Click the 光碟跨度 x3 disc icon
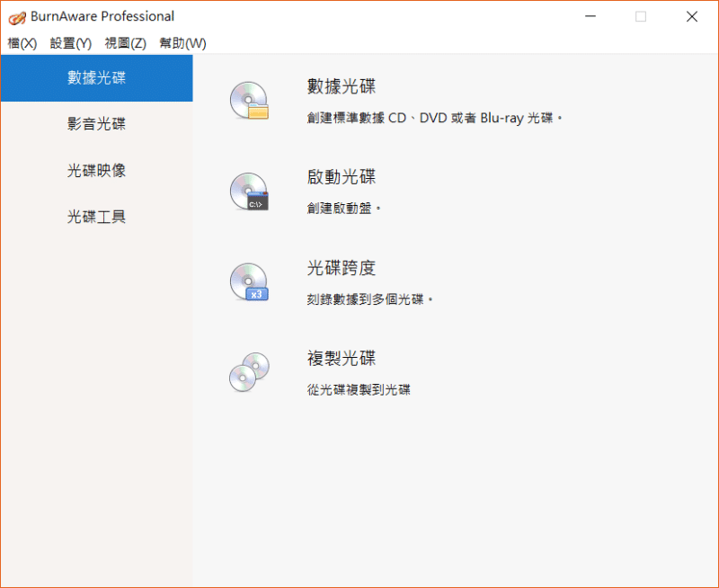Screen dimensions: 719x588 pos(249,282)
